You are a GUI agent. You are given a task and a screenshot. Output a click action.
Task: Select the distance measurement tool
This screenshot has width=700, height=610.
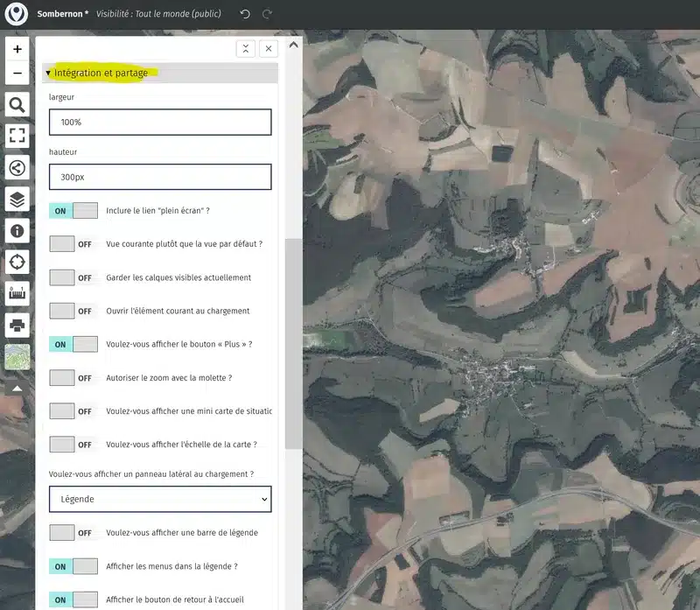(x=17, y=293)
